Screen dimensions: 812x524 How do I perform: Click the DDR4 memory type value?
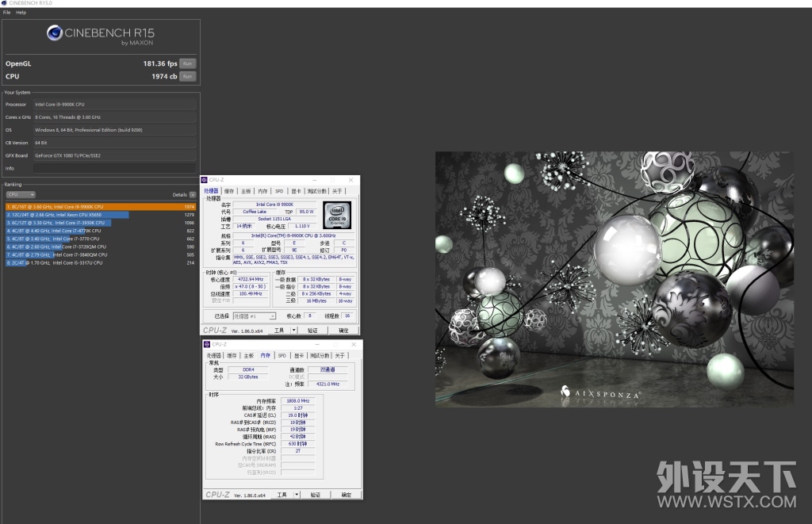pyautogui.click(x=248, y=369)
